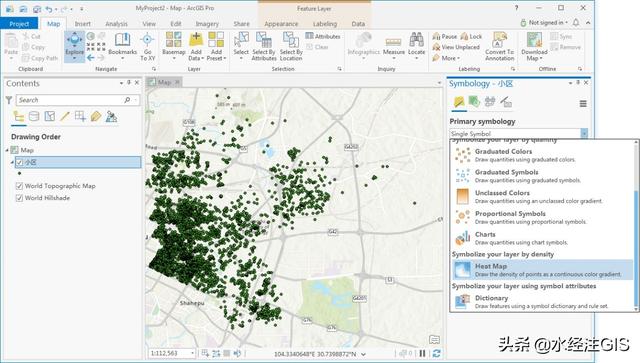This screenshot has height=363, width=640.
Task: Show List By Snapping
Action: [80, 117]
